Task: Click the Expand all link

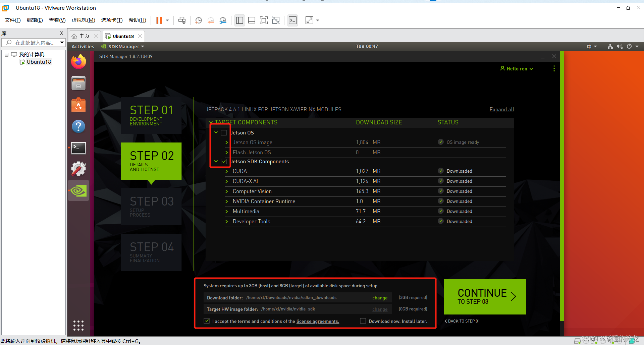Action: pyautogui.click(x=502, y=110)
